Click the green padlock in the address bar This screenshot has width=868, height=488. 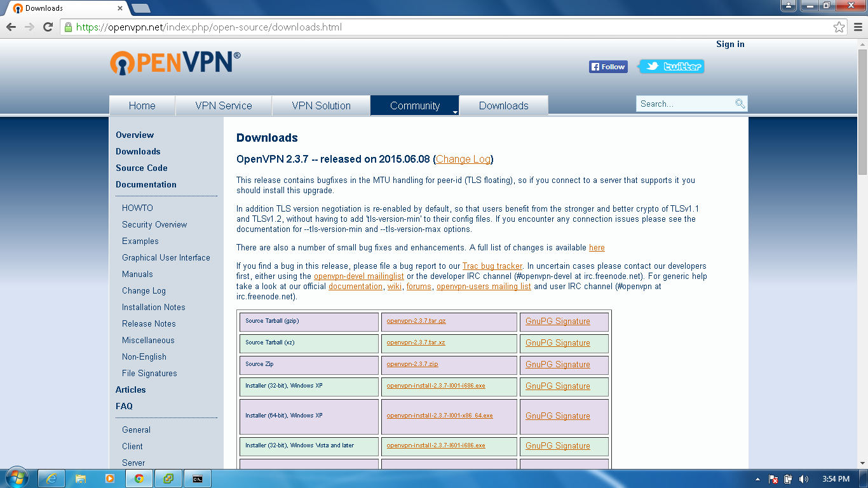tap(68, 27)
